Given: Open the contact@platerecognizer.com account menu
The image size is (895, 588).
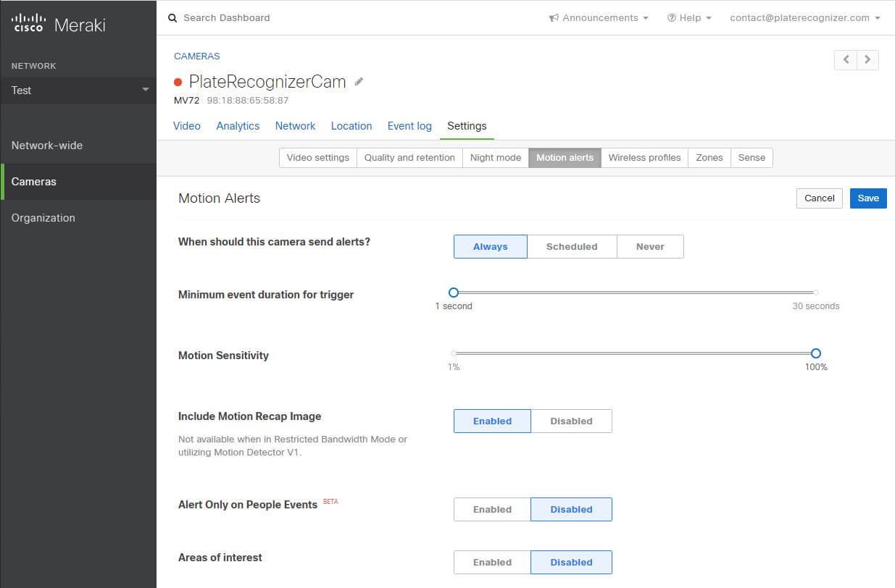Looking at the screenshot, I should 805,18.
